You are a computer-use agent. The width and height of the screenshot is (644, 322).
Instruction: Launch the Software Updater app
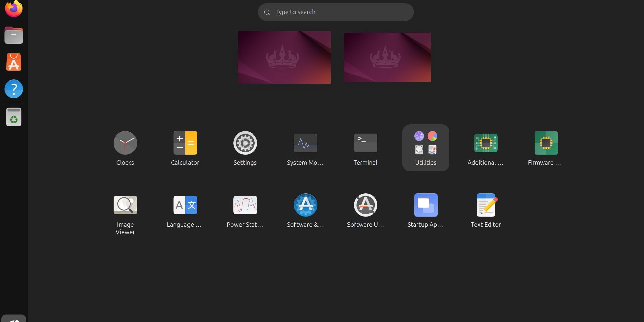365,205
